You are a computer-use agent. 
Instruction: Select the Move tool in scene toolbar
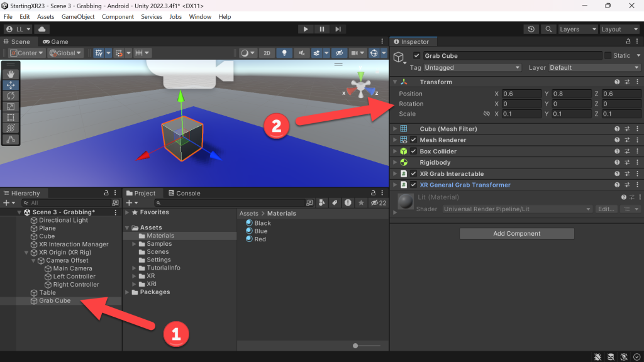click(x=11, y=85)
